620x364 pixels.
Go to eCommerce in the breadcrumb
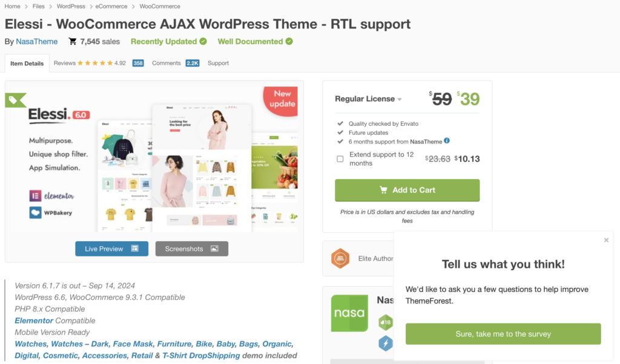(x=111, y=6)
